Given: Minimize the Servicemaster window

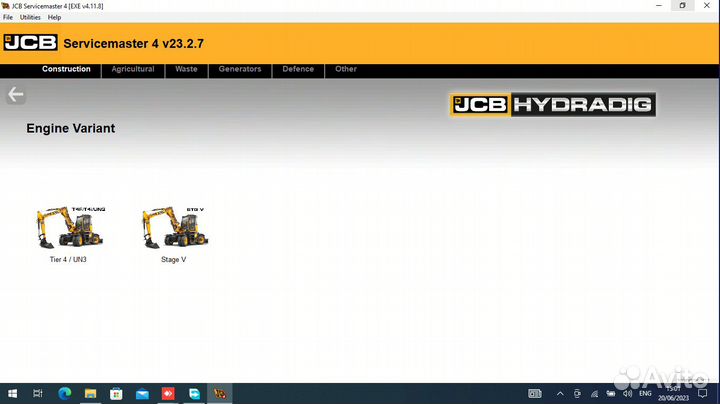Looking at the screenshot, I should click(659, 6).
